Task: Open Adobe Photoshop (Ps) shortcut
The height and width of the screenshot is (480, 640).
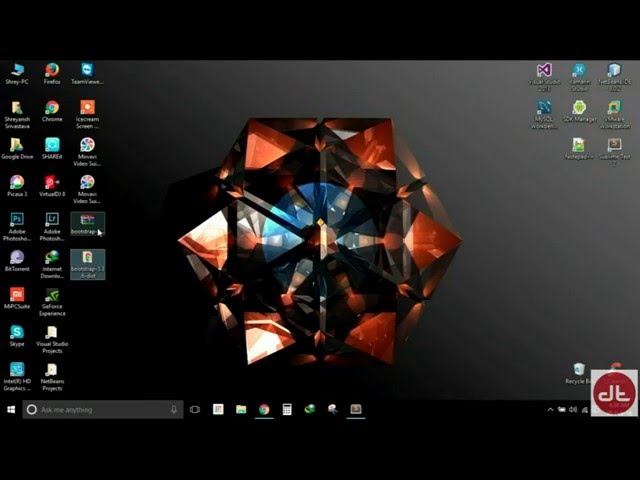Action: [17, 227]
